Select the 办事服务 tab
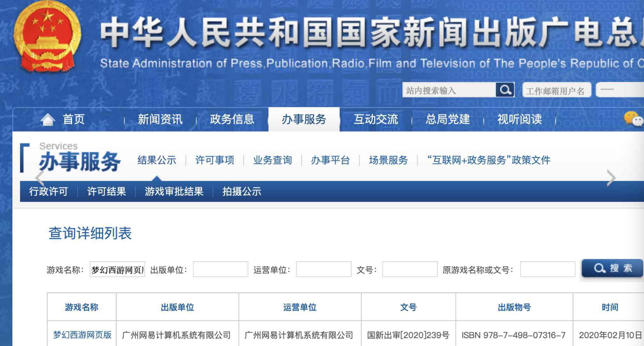644x346 pixels. click(x=304, y=119)
